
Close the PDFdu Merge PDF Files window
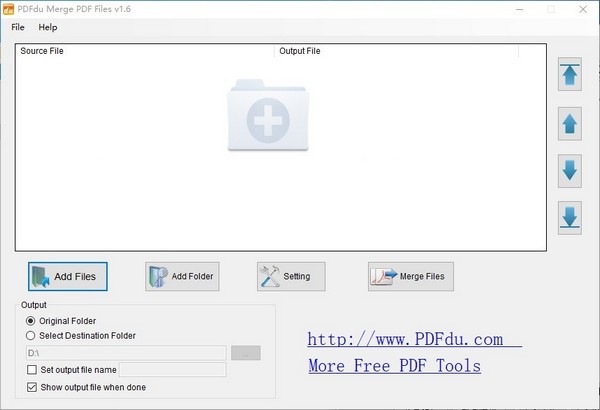click(x=583, y=9)
